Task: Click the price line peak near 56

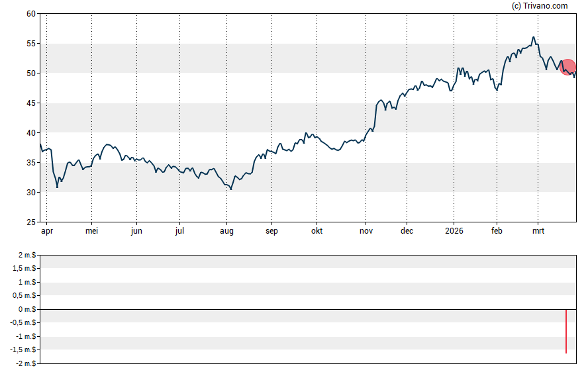Action: 534,37
